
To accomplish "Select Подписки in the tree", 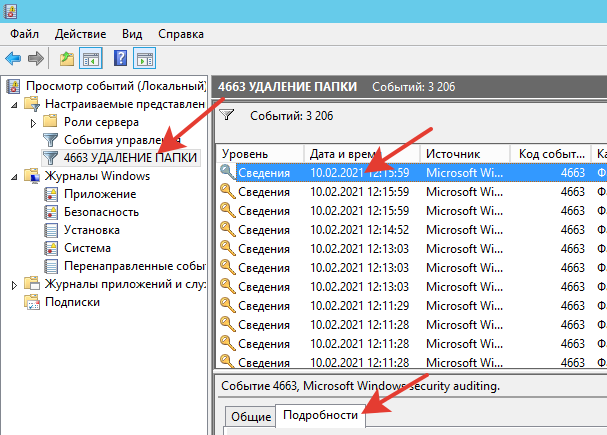I will click(72, 302).
